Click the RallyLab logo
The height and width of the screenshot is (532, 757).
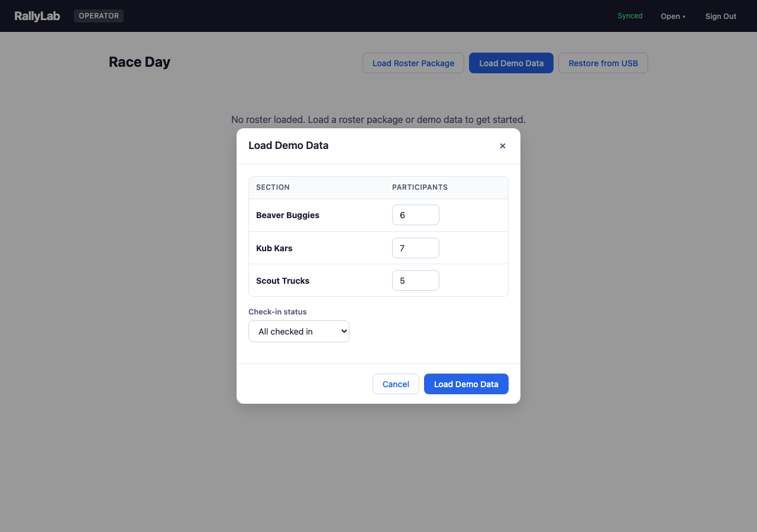[x=37, y=16]
